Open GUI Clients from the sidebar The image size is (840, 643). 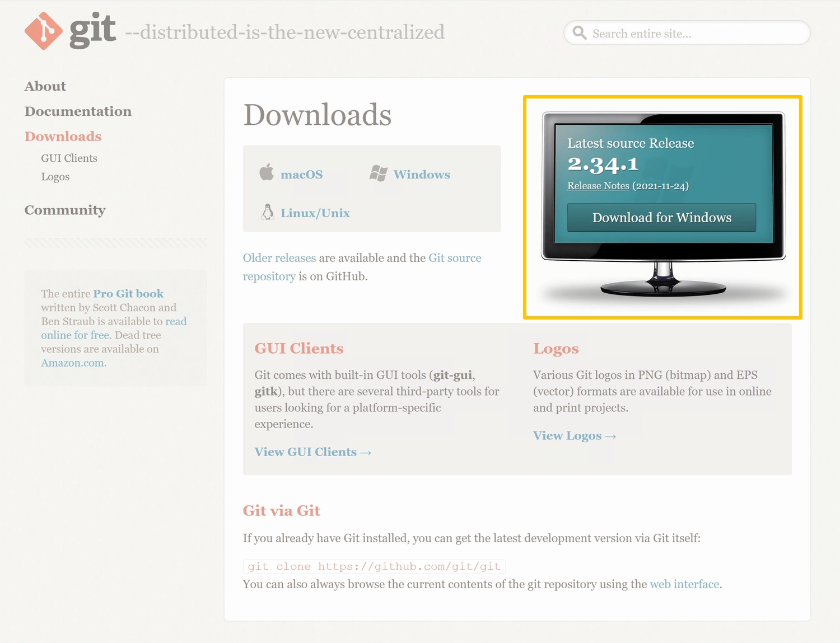pyautogui.click(x=69, y=158)
